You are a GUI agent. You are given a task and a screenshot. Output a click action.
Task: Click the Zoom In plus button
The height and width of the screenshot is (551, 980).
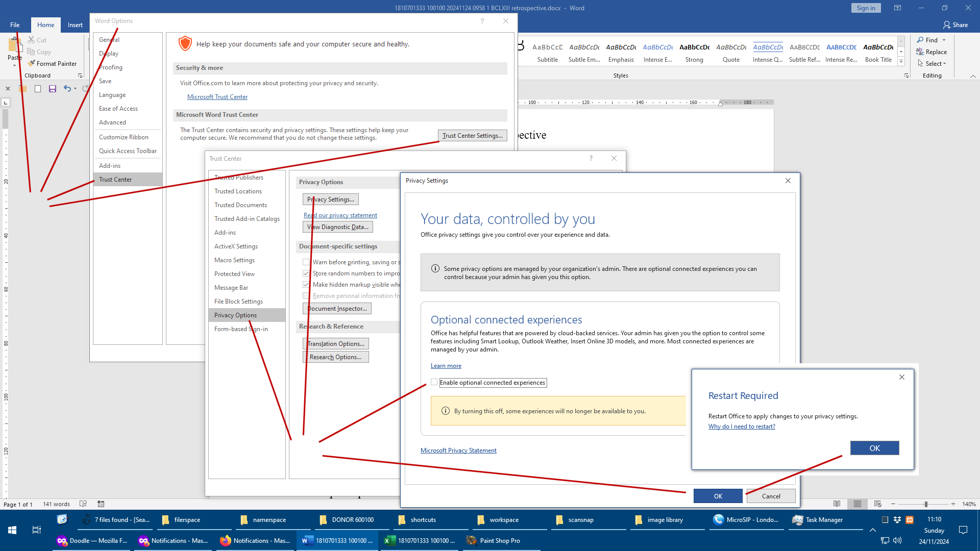tap(953, 504)
